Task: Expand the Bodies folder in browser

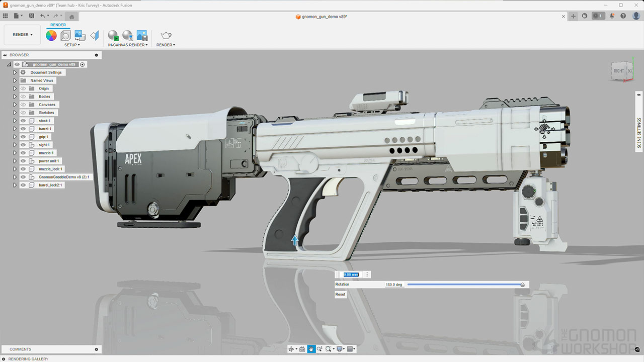Action: coord(15,97)
